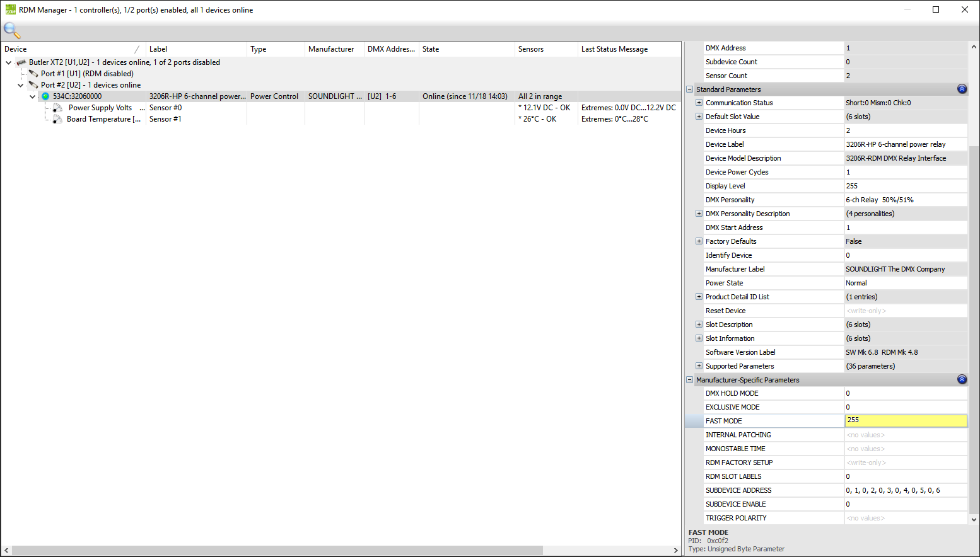Sort by the Manufacturer column header
Image resolution: width=980 pixels, height=557 pixels.
[x=331, y=49]
